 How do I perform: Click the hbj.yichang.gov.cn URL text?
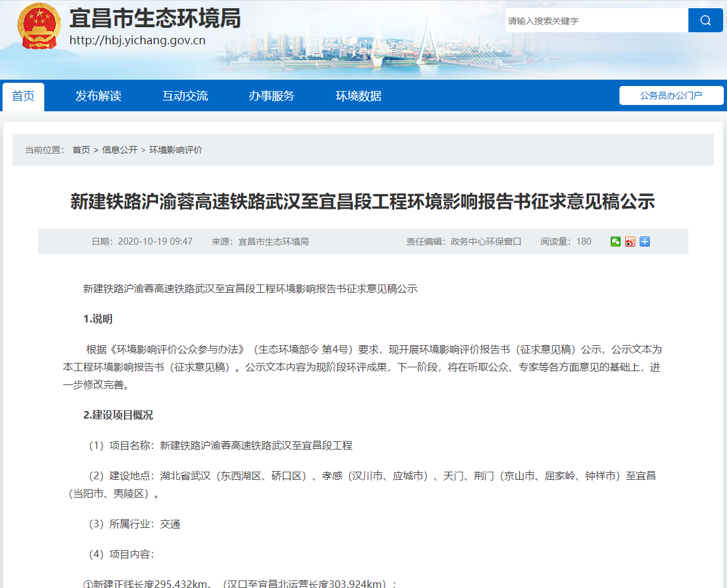(137, 40)
